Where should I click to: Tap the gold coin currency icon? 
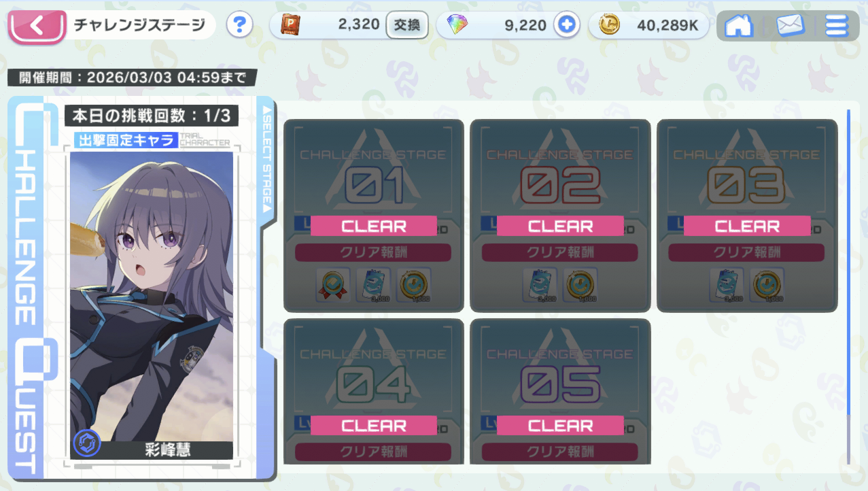(610, 25)
